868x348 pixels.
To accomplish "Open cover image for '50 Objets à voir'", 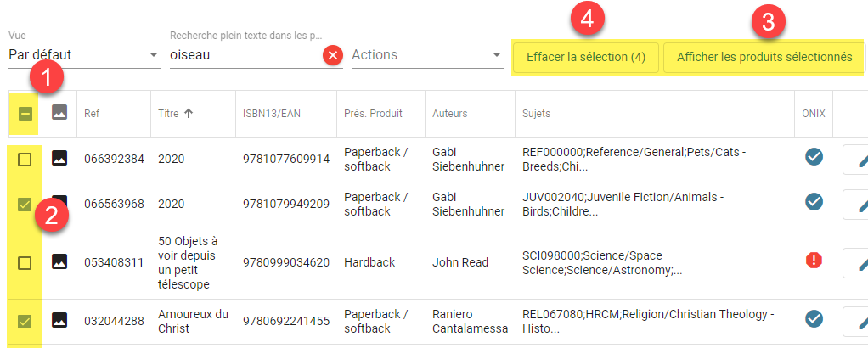I will point(59,261).
